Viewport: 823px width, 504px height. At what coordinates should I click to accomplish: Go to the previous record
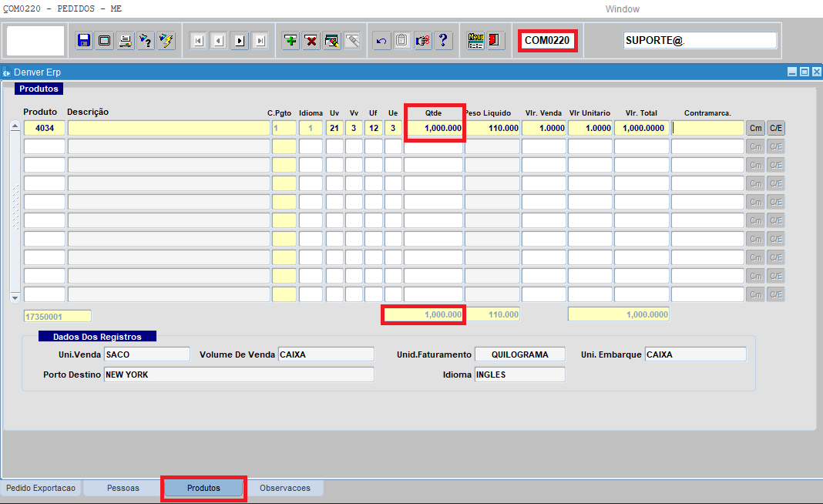(x=219, y=40)
